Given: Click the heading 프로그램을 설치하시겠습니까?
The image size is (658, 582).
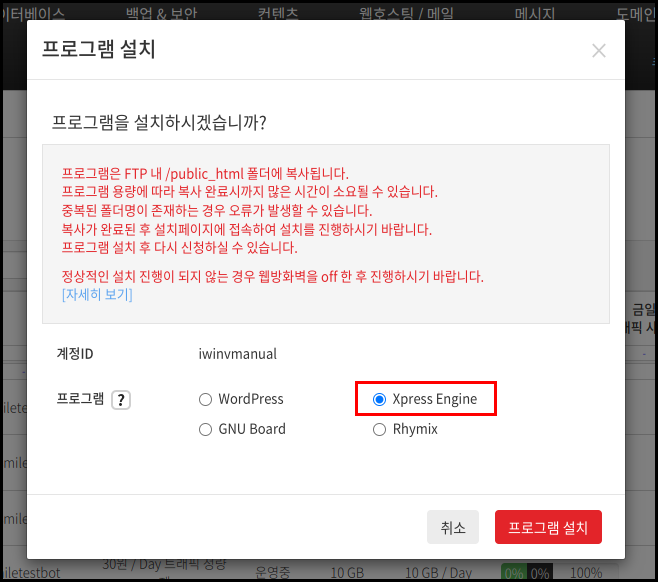Looking at the screenshot, I should click(159, 123).
